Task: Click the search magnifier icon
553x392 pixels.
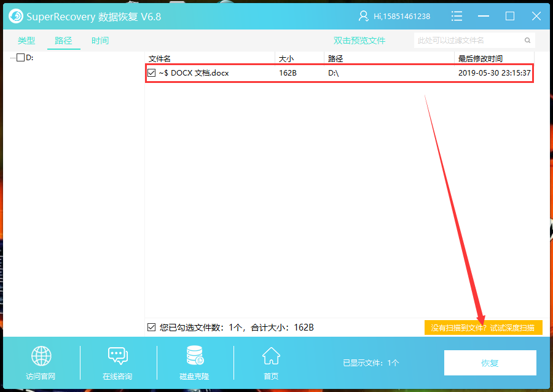Action: point(527,40)
